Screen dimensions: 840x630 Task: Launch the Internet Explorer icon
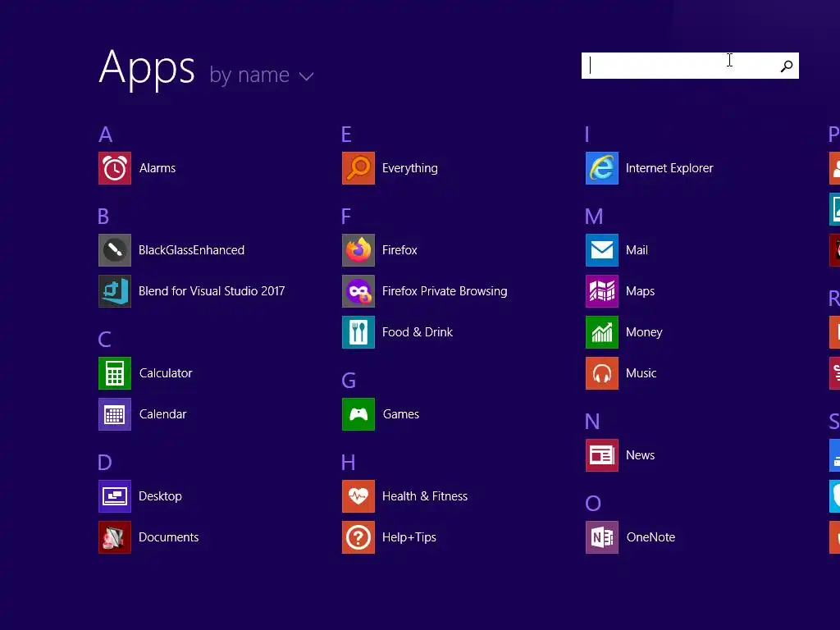point(602,168)
